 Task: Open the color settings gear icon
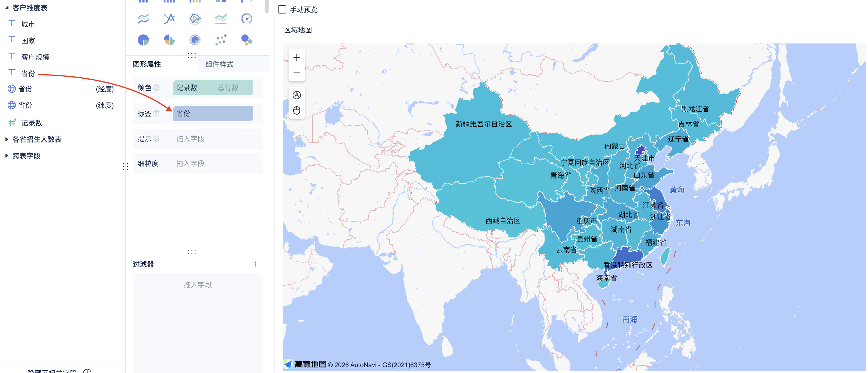point(156,88)
